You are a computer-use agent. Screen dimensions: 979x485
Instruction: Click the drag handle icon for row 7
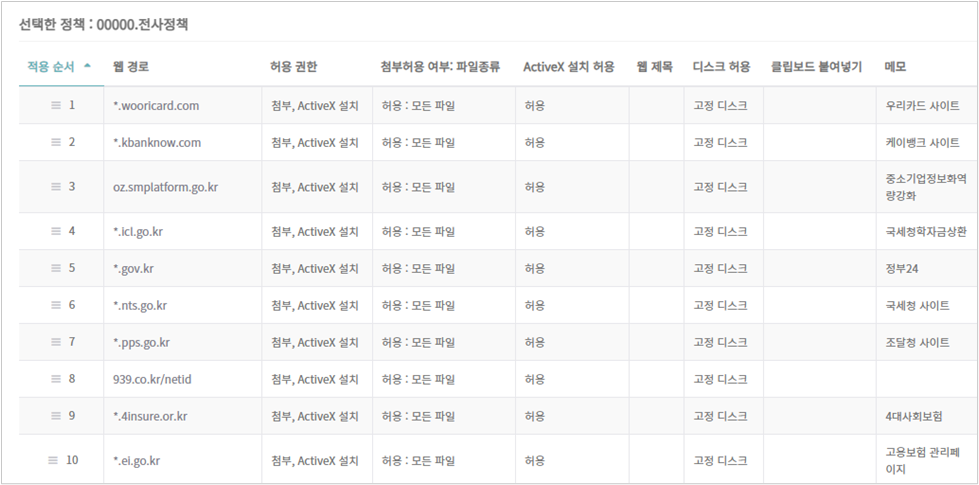click(x=56, y=342)
